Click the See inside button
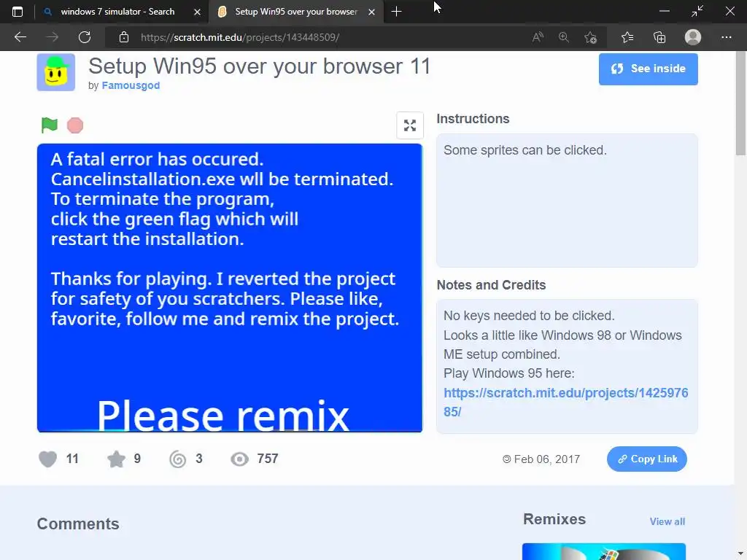 click(x=648, y=69)
